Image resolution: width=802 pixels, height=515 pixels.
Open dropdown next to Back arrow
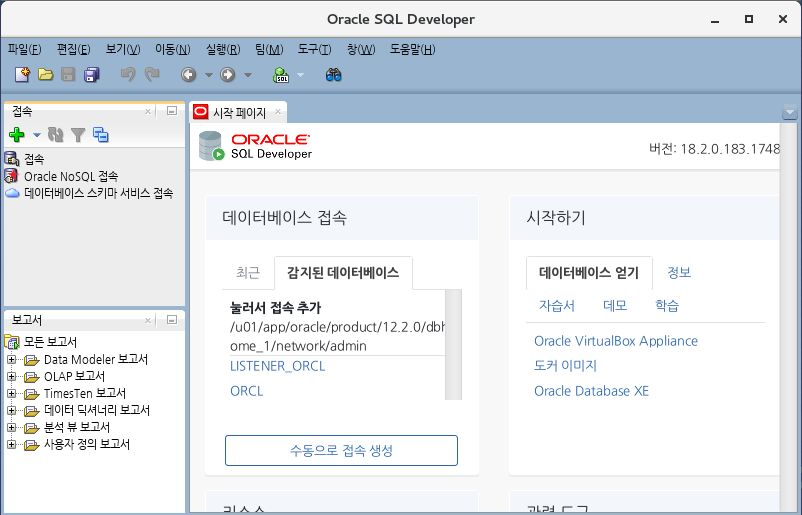pyautogui.click(x=209, y=75)
